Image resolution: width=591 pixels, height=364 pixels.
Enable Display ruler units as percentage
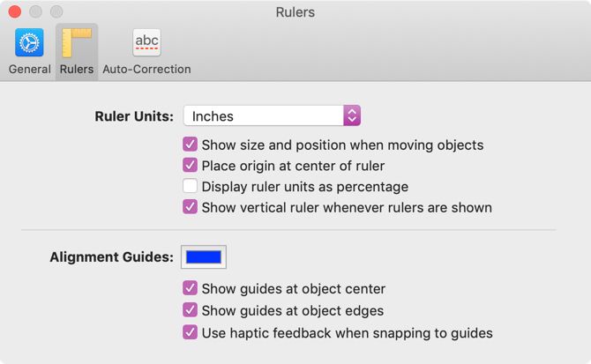pos(190,187)
